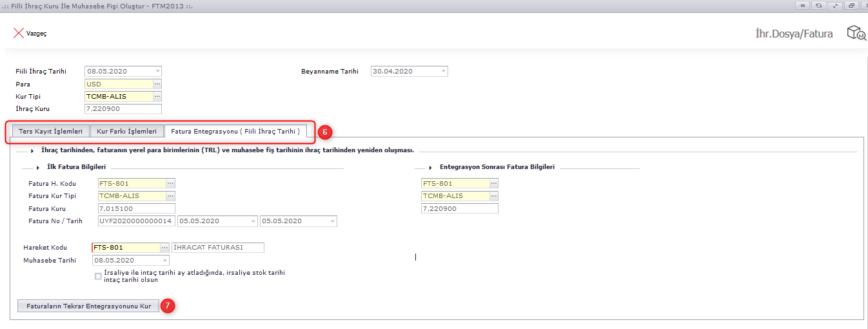The width and height of the screenshot is (868, 329).
Task: Open lookup button beside Hareket Kodu field
Action: 165,248
